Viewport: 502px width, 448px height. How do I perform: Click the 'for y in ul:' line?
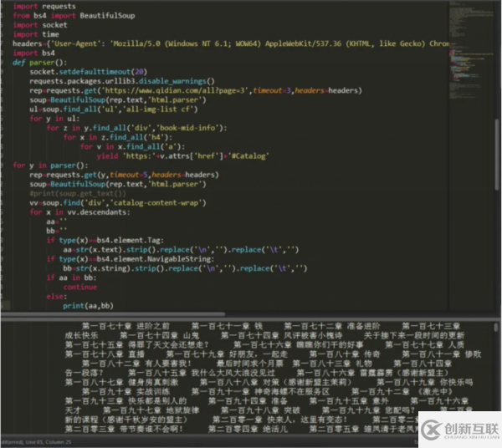pos(54,119)
